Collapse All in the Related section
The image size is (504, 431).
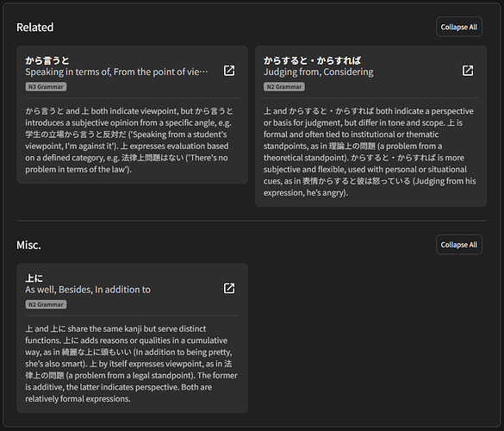pyautogui.click(x=459, y=27)
